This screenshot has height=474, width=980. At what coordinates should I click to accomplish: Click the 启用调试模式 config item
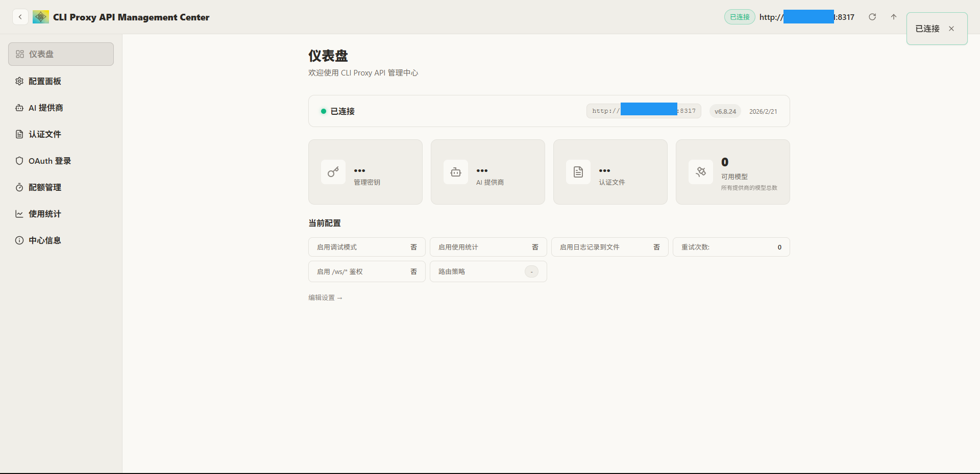tap(366, 247)
